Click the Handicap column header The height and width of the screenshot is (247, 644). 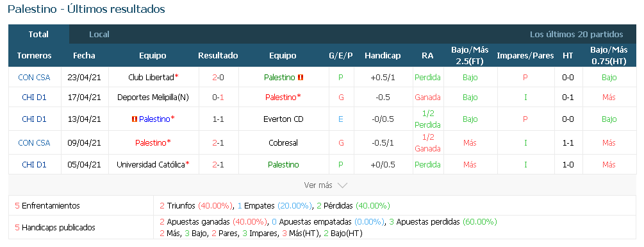pyautogui.click(x=383, y=55)
